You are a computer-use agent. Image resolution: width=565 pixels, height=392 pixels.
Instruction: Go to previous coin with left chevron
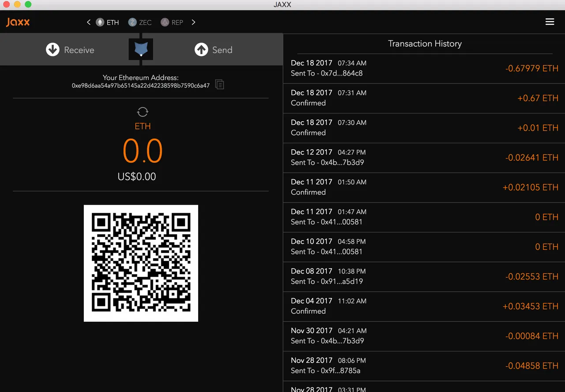89,22
